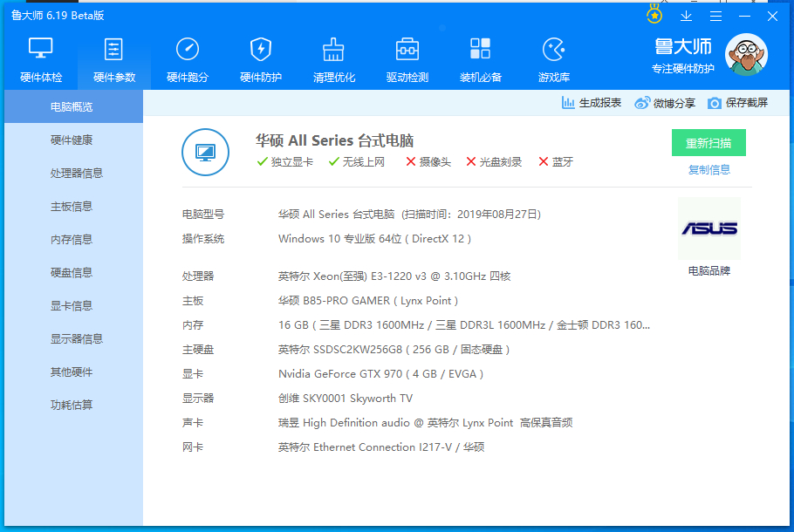The width and height of the screenshot is (794, 532).
Task: Click the 光盘刻录 unavailable status
Action: (x=494, y=162)
